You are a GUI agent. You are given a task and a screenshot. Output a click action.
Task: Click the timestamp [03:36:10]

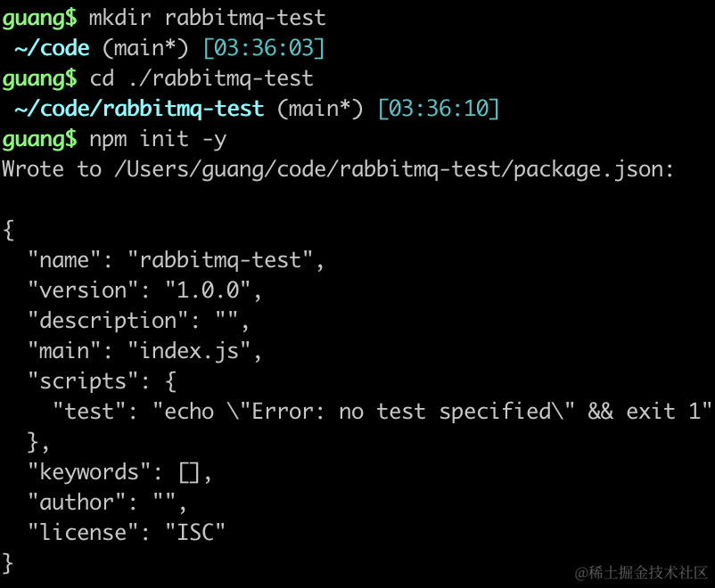point(439,109)
